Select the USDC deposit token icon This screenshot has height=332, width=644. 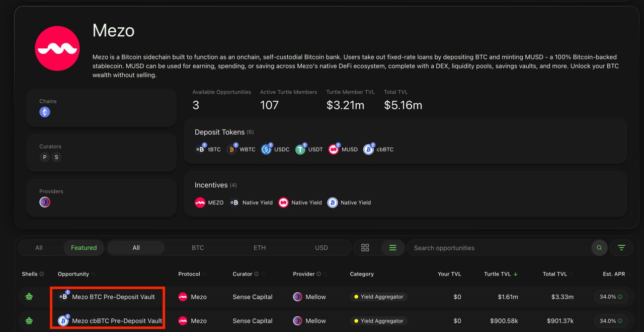[x=266, y=149]
